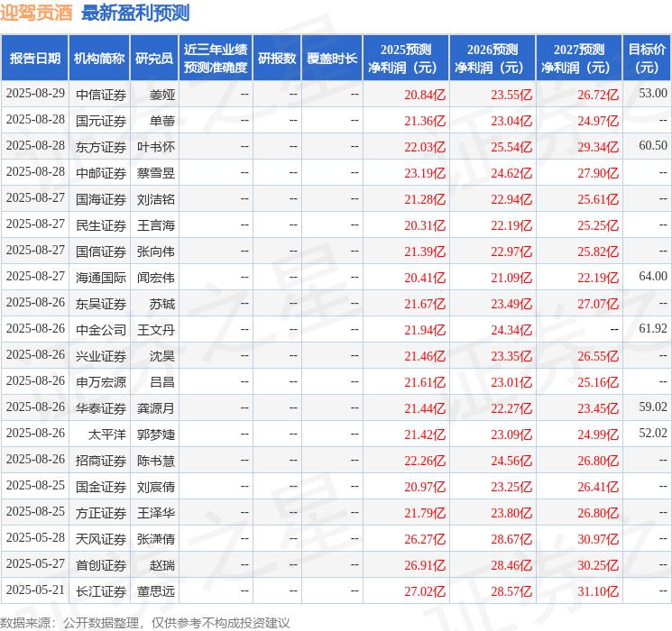672x631 pixels.
Task: Click researcher name 苏铖
Action: pyautogui.click(x=162, y=304)
